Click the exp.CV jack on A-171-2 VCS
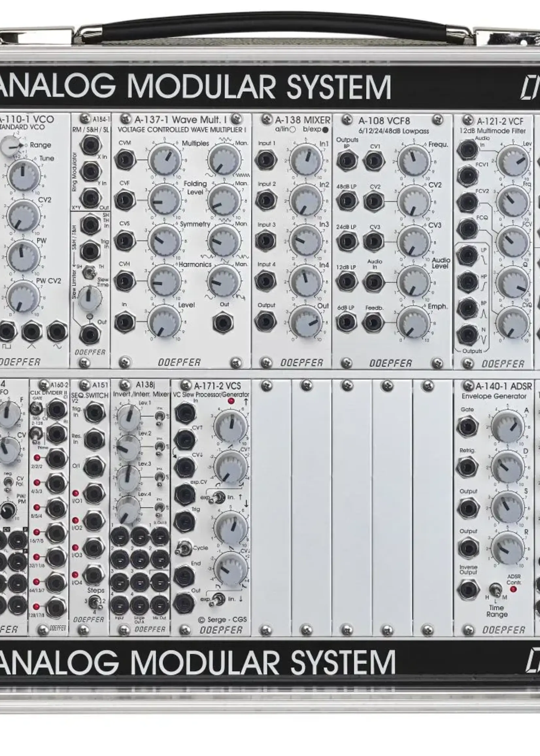The width and height of the screenshot is (540, 756). [x=185, y=495]
